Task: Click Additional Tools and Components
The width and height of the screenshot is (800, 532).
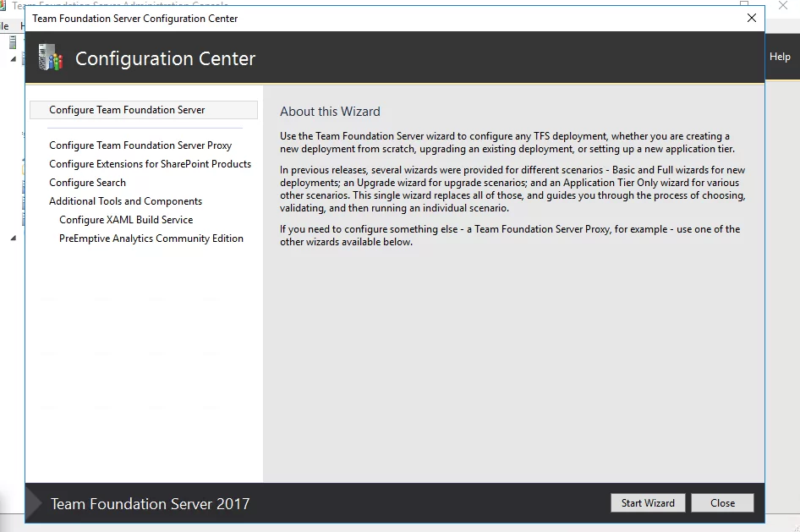Action: click(125, 201)
